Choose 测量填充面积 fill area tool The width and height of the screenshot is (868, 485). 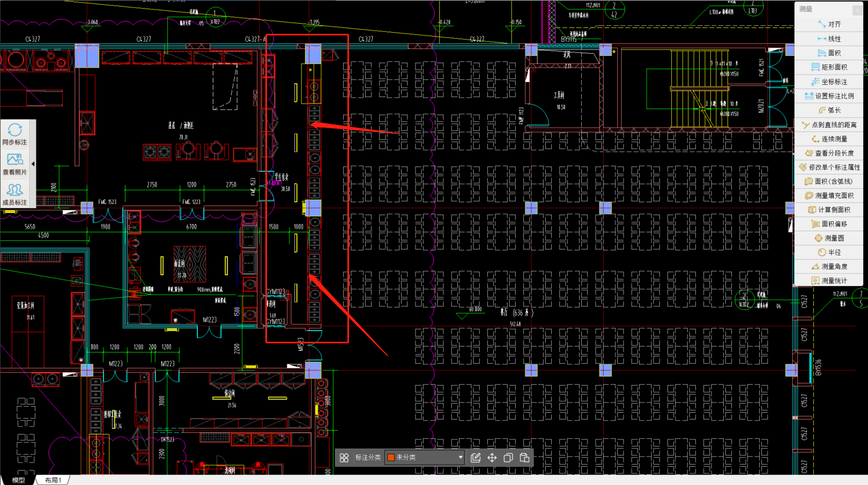[828, 195]
